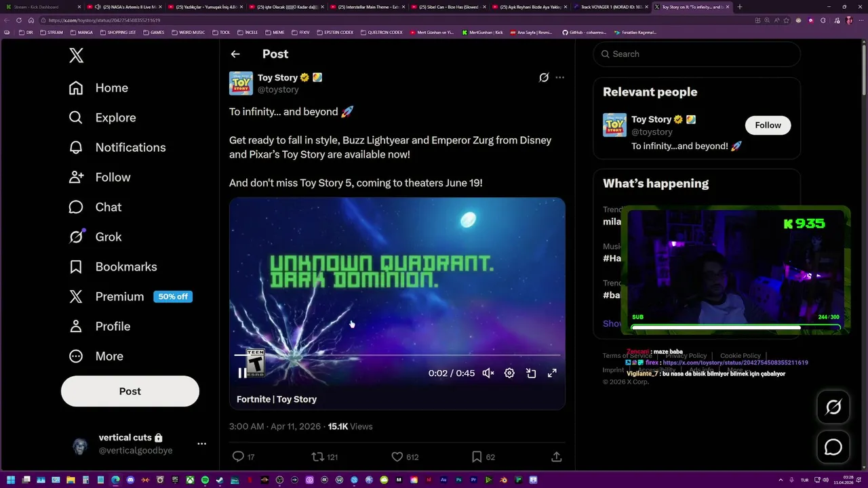Open Spotify from the taskbar
This screenshot has width=868, height=488.
coord(205,481)
